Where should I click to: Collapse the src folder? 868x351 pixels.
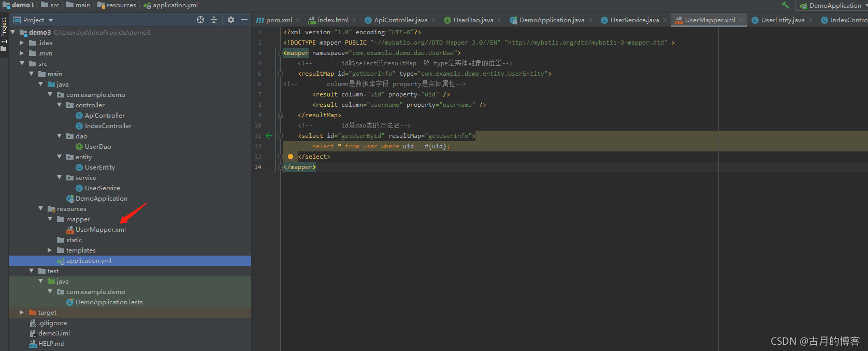click(22, 63)
